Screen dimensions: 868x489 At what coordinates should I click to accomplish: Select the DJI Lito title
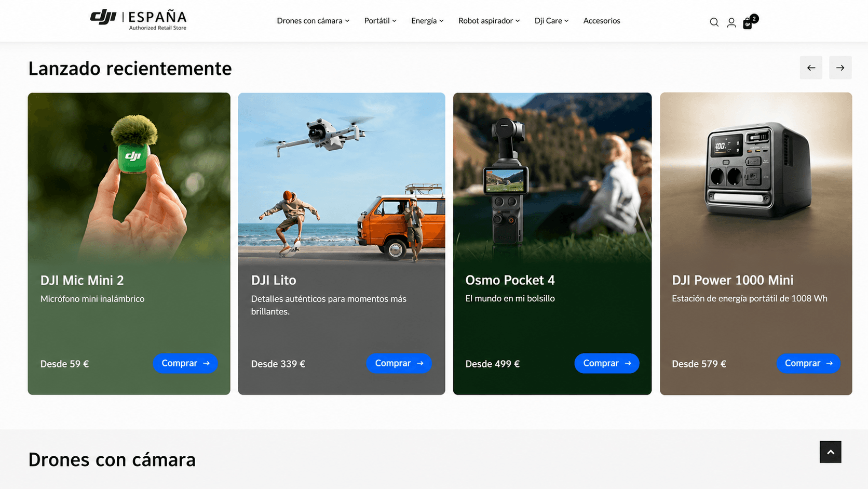pyautogui.click(x=274, y=281)
